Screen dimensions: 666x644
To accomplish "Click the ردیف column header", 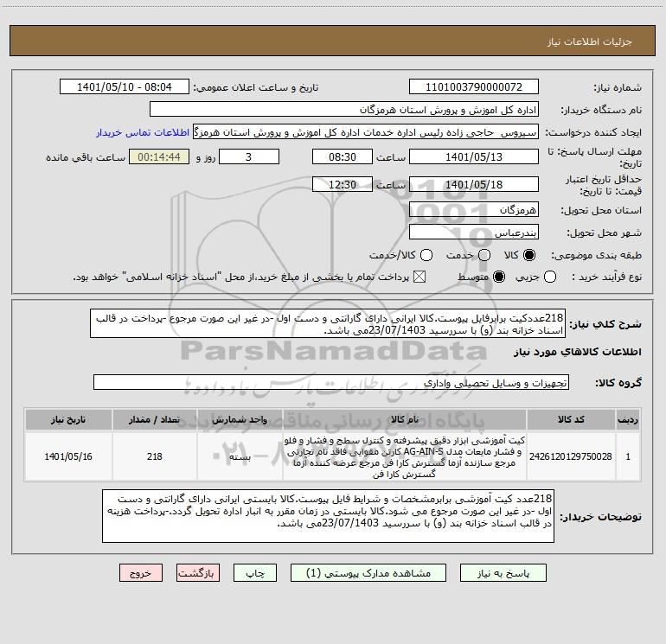I will [628, 419].
